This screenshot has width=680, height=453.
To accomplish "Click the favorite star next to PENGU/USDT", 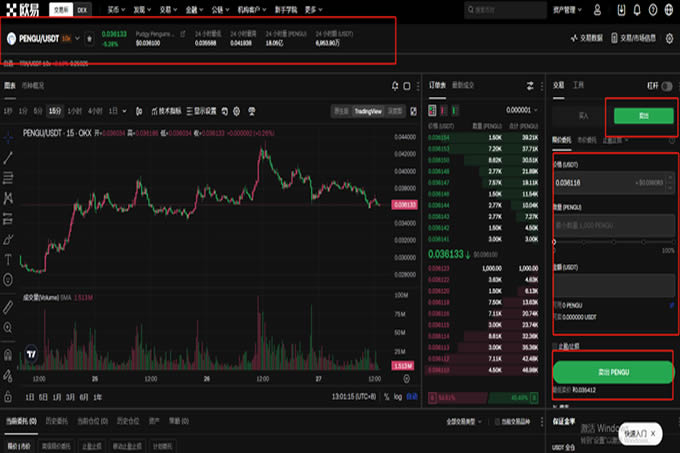I will point(90,39).
